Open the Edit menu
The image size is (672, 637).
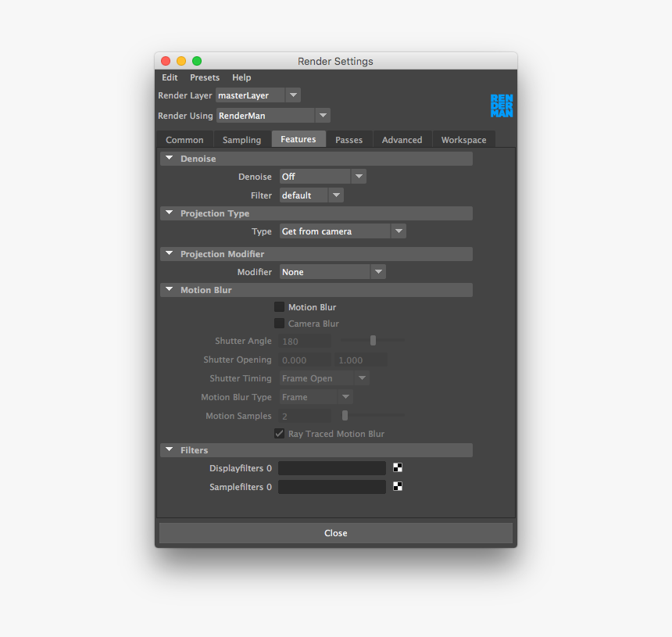click(170, 77)
